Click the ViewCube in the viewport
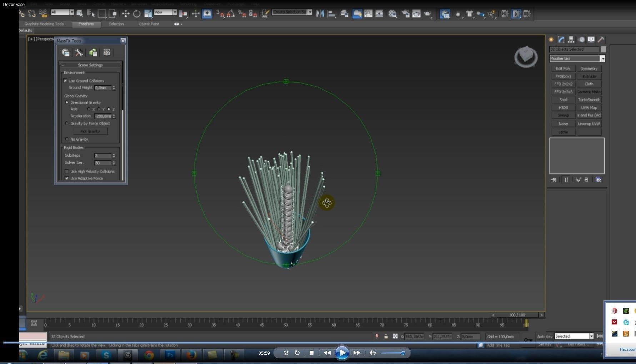The width and height of the screenshot is (636, 364). point(526,56)
